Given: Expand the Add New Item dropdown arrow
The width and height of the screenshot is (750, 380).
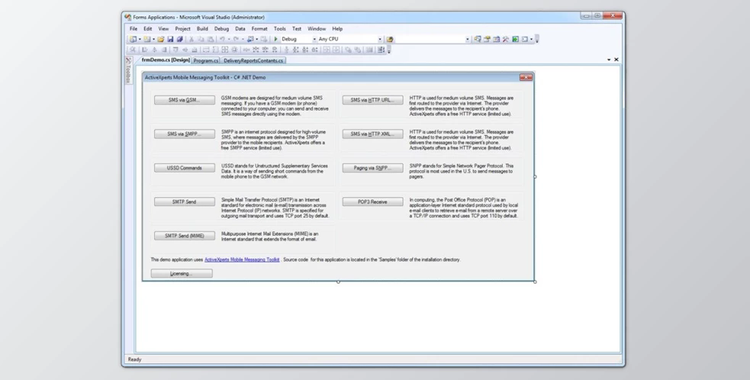Looking at the screenshot, I should click(x=154, y=39).
